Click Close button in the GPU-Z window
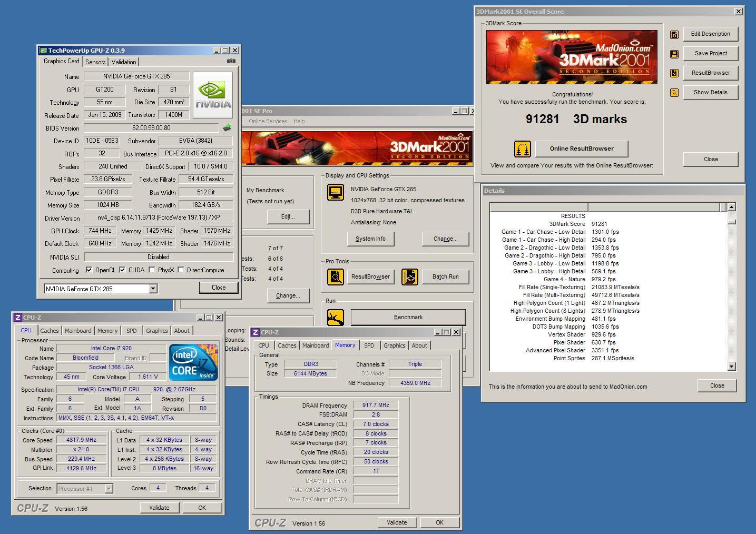This screenshot has height=534, width=756. [219, 288]
